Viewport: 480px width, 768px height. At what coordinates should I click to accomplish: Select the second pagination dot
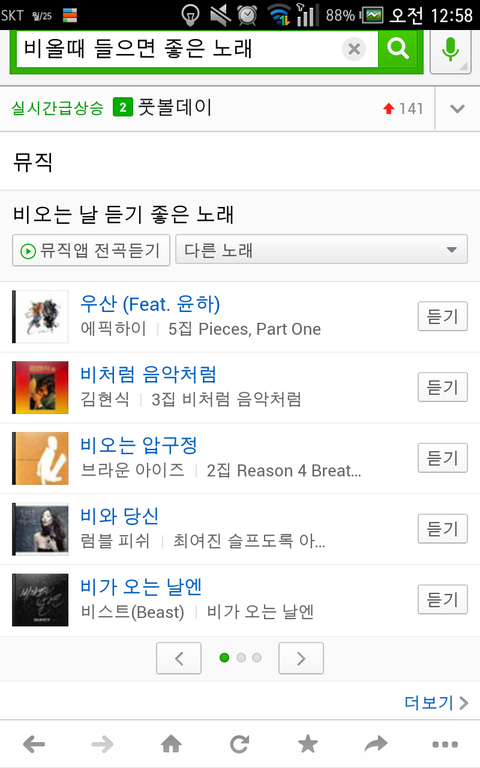point(241,658)
